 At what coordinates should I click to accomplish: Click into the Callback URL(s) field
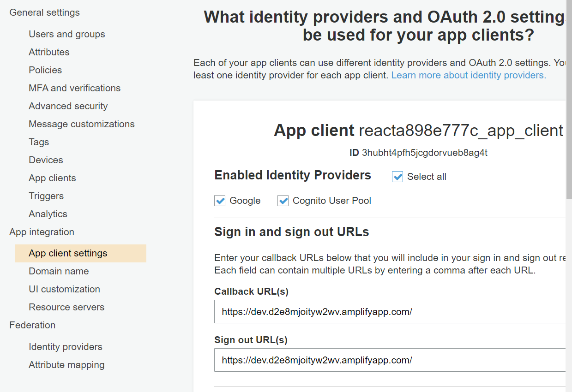pyautogui.click(x=390, y=312)
